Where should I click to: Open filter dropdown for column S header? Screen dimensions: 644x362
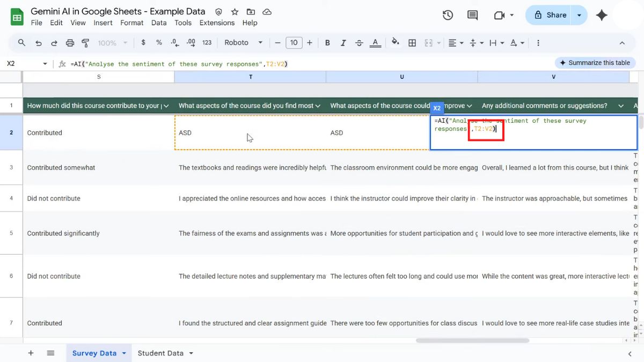pos(166,106)
